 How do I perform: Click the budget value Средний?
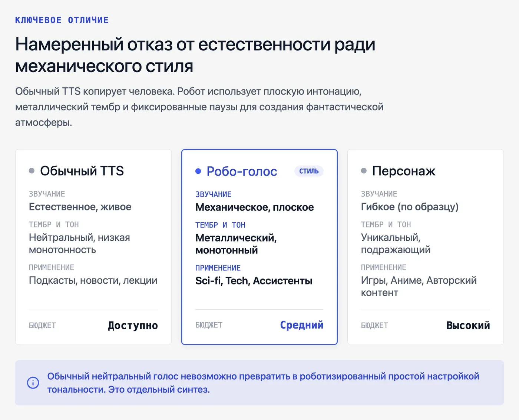[302, 325]
